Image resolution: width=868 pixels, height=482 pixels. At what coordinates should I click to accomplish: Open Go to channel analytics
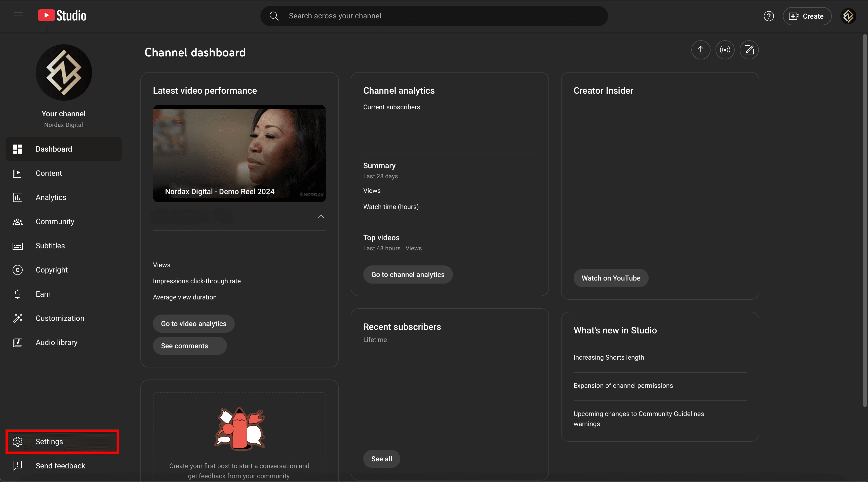tap(408, 274)
